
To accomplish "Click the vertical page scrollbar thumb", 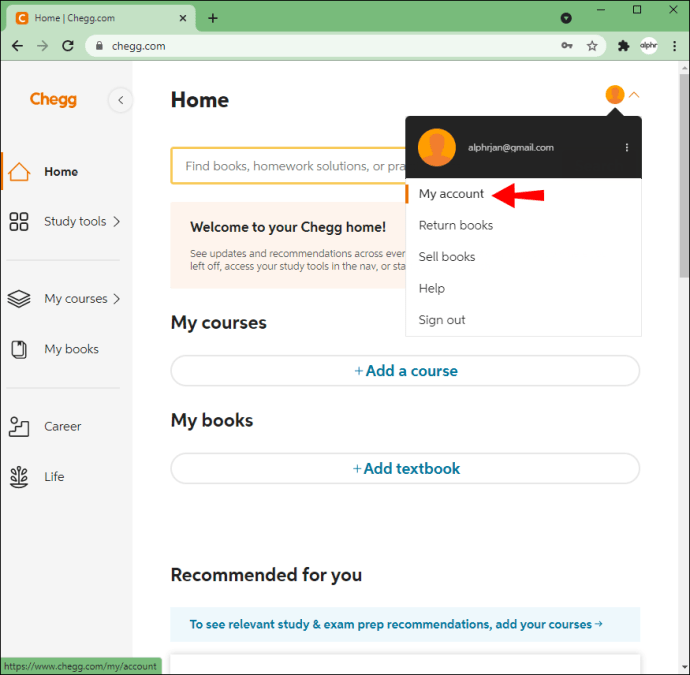I will pos(684,175).
